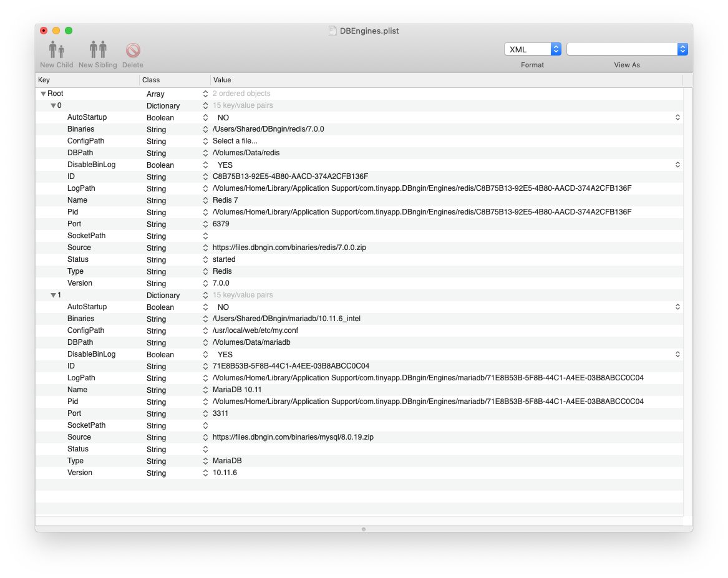The image size is (728, 578).
Task: Open class stepper for Port 6379 row
Action: tap(205, 224)
